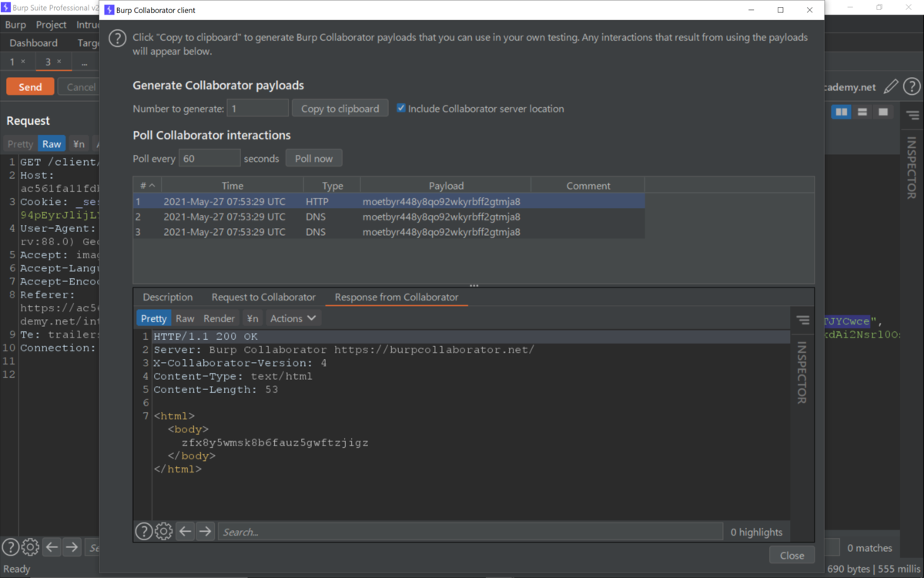This screenshot has height=578, width=924.
Task: Click Send button in Burp Repeater window
Action: [x=30, y=87]
